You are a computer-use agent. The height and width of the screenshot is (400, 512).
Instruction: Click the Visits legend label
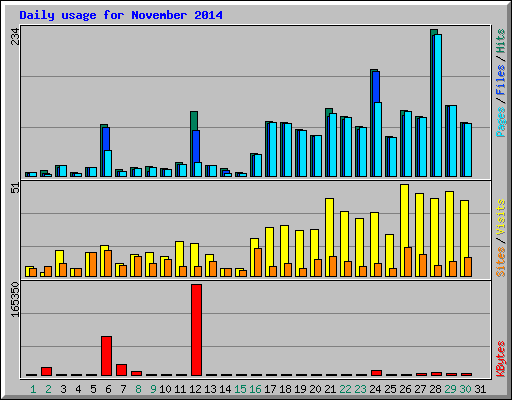(x=500, y=218)
